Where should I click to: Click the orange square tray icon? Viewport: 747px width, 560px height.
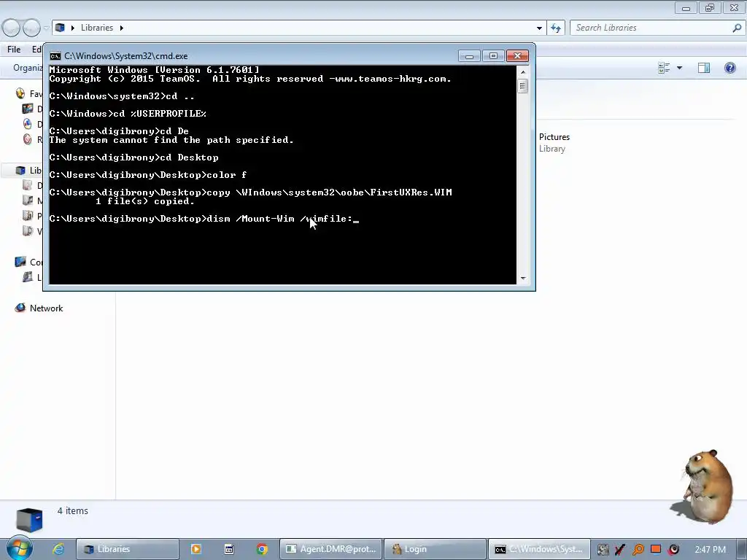(656, 549)
